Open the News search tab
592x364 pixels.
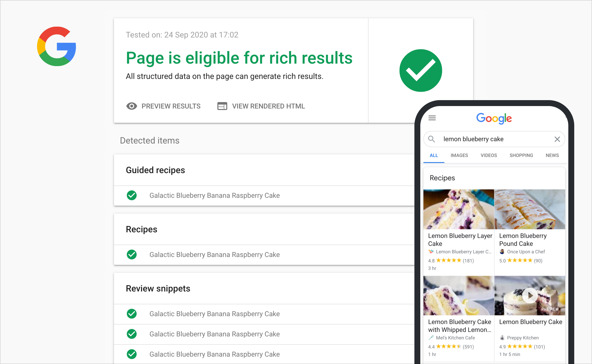(552, 155)
